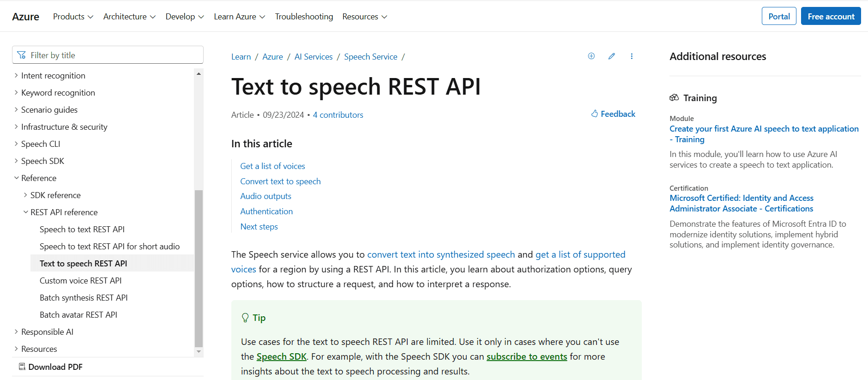
Task: Open the 4 contributors link
Action: point(338,115)
